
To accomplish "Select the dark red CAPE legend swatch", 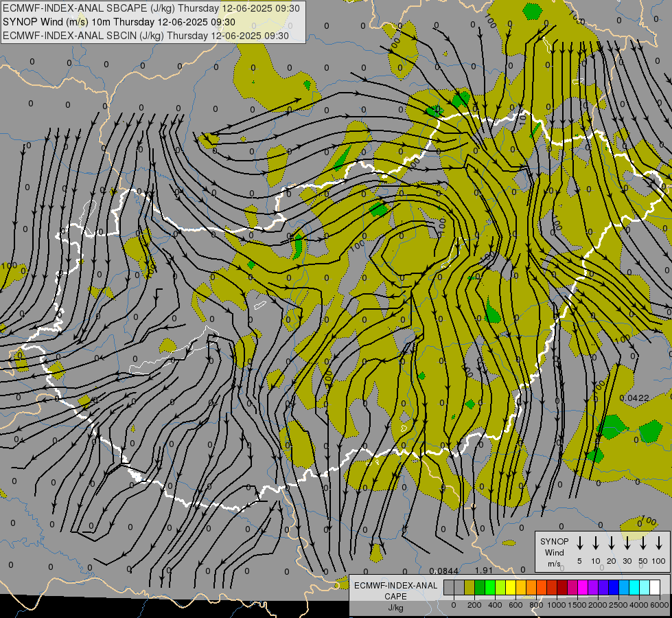I will [562, 587].
